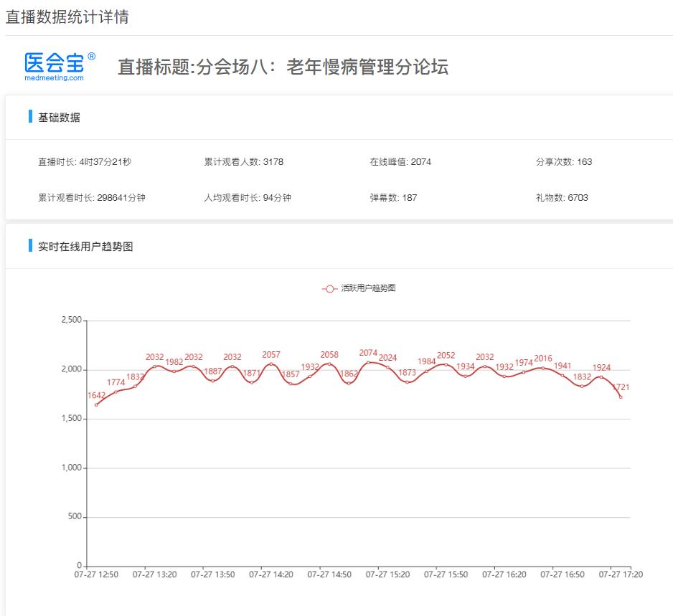Click the 1941 data point label

pos(563,366)
